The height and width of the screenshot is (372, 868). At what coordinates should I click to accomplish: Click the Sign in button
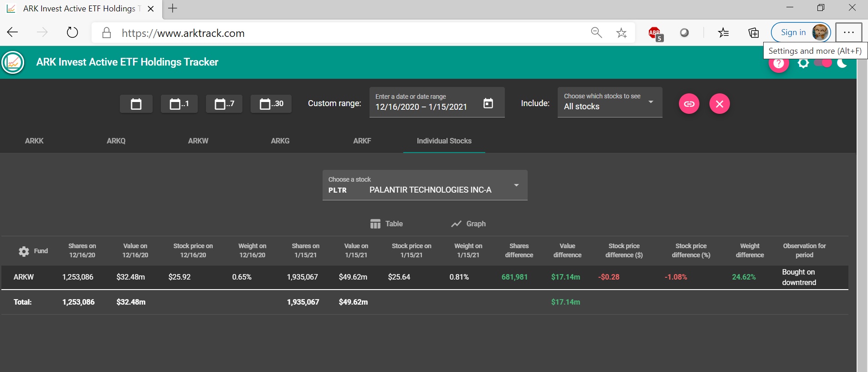tap(793, 32)
